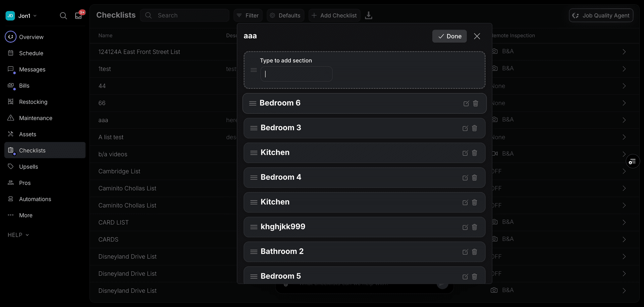Click the sidebar search magnifier icon
The width and height of the screenshot is (644, 307).
click(x=63, y=16)
